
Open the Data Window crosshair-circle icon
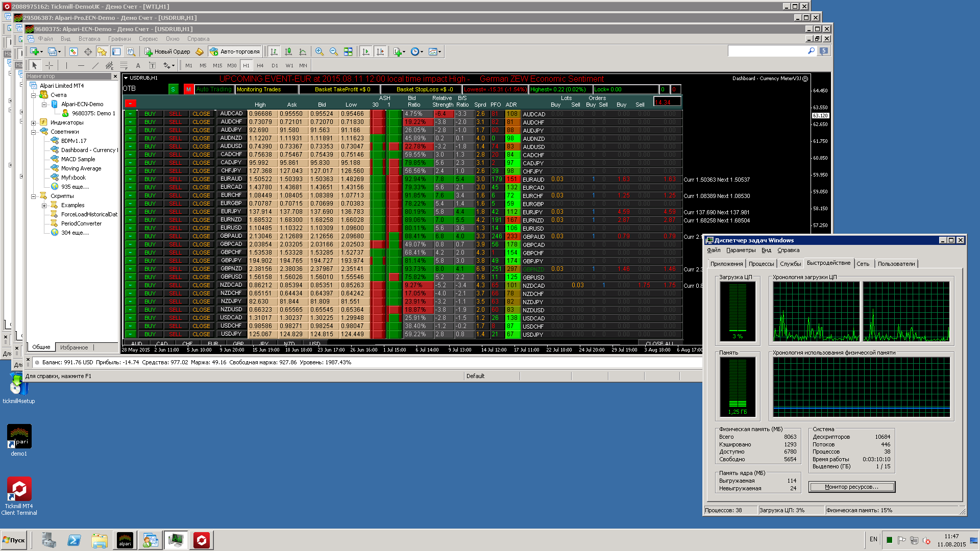pos(88,52)
